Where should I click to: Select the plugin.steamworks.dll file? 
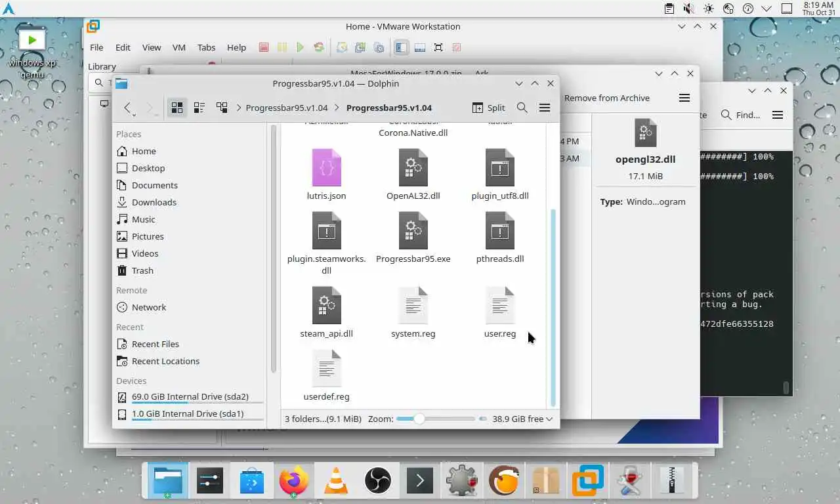coord(326,243)
